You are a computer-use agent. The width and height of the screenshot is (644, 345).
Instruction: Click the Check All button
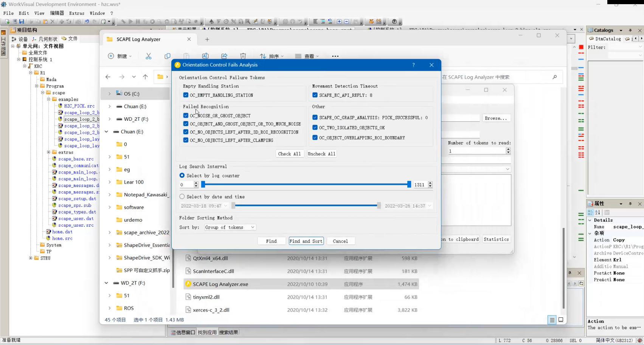pos(289,154)
